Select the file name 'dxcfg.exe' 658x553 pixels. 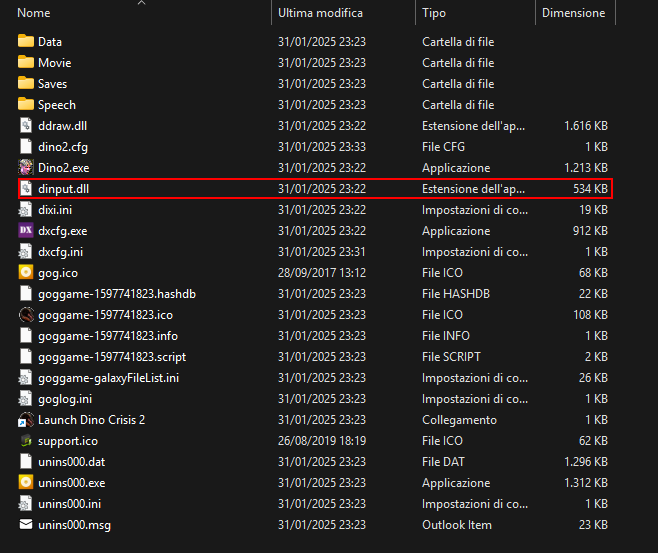click(63, 231)
